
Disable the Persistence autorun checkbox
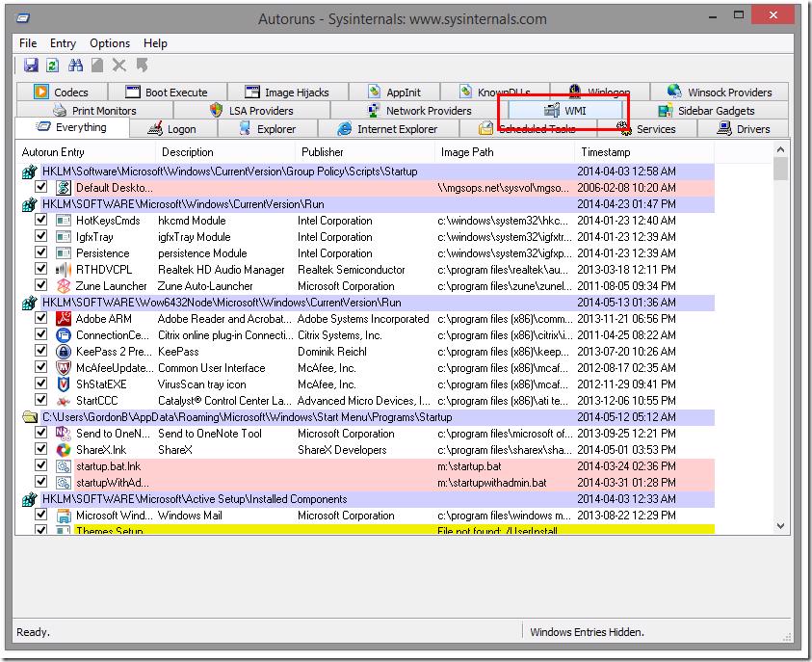click(x=40, y=252)
